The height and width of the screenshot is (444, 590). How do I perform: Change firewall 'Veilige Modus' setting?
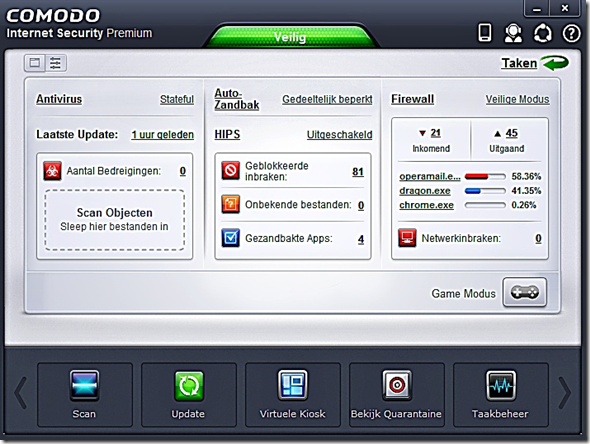(x=517, y=99)
